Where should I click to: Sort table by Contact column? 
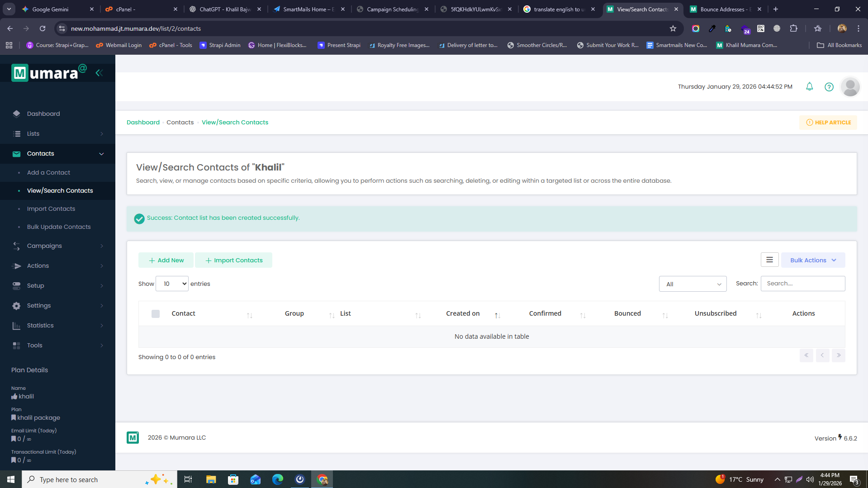tap(184, 313)
